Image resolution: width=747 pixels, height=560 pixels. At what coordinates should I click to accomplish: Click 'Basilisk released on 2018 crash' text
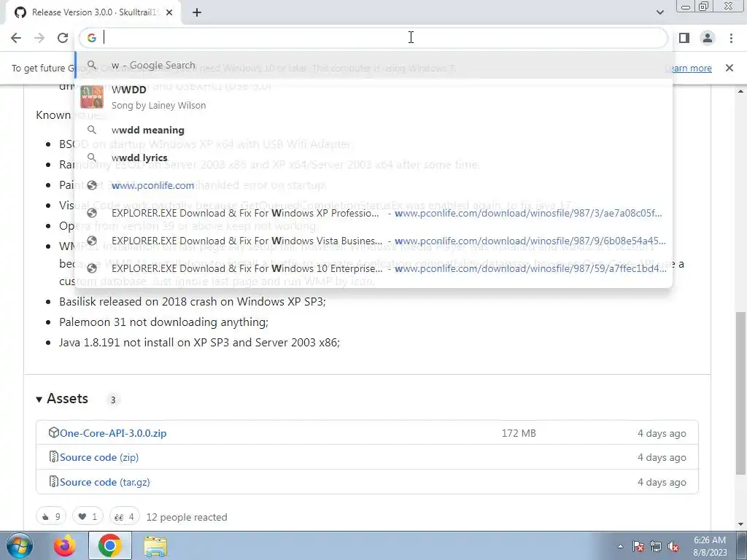click(x=193, y=302)
